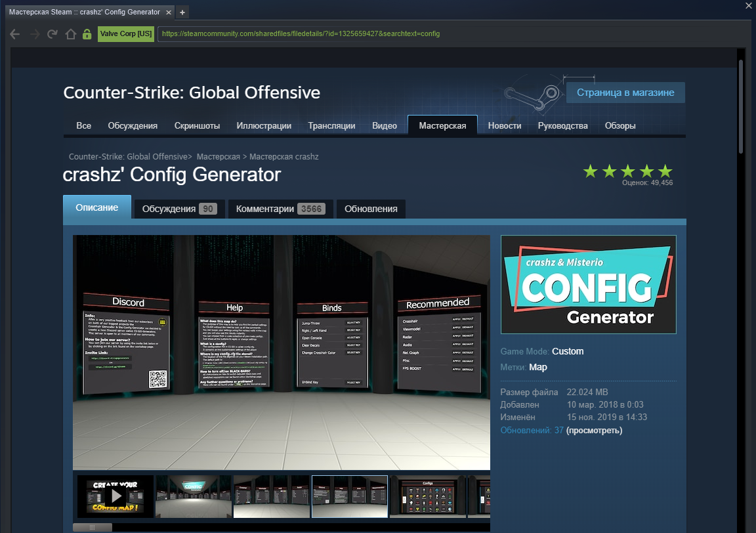
Task: Click the forward navigation arrow
Action: click(35, 33)
